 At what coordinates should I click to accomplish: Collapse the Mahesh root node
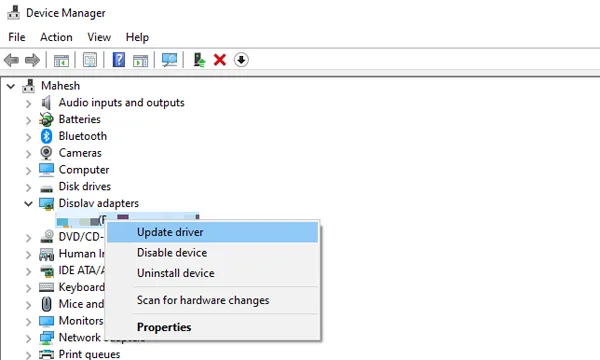pyautogui.click(x=11, y=86)
